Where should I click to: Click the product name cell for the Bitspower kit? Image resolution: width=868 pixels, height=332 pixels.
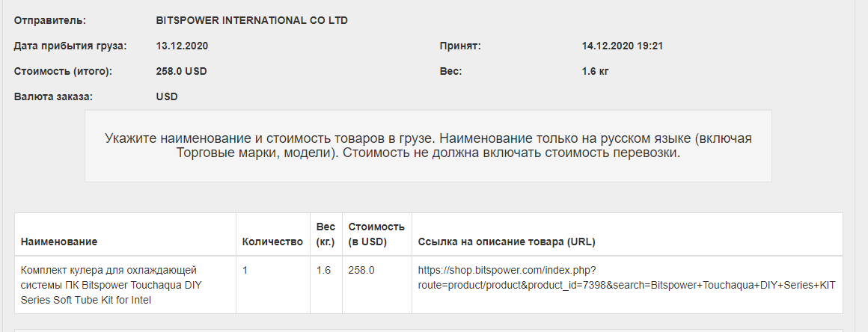click(x=109, y=284)
